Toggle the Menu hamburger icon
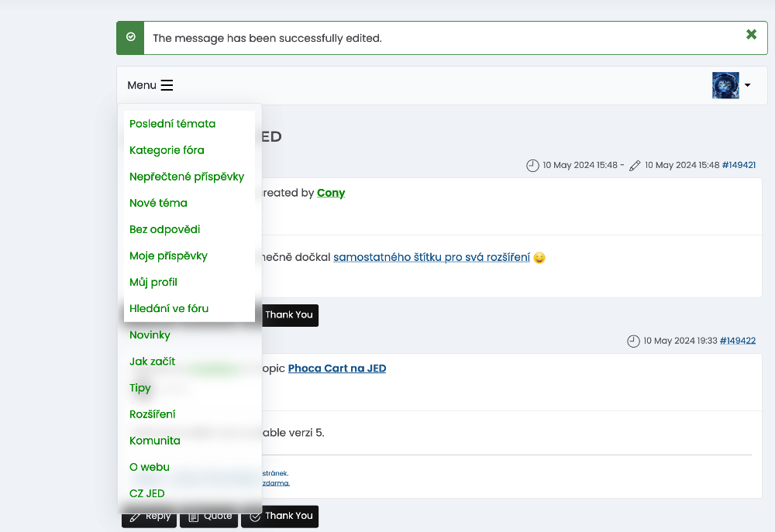This screenshot has height=532, width=775. [x=167, y=85]
